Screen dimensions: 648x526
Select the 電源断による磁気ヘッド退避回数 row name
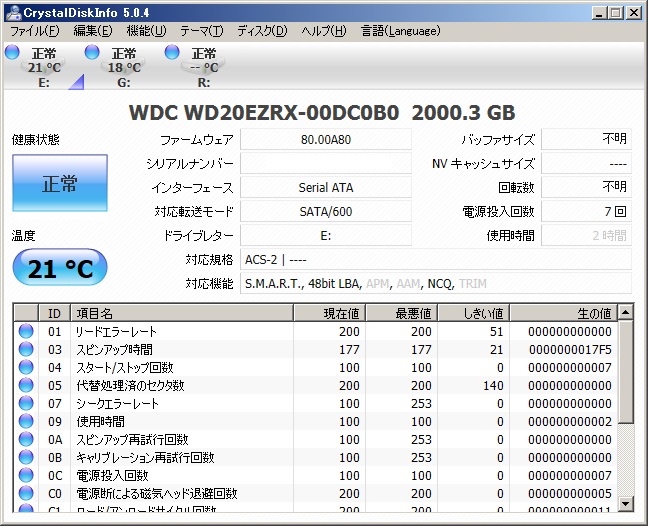(157, 493)
